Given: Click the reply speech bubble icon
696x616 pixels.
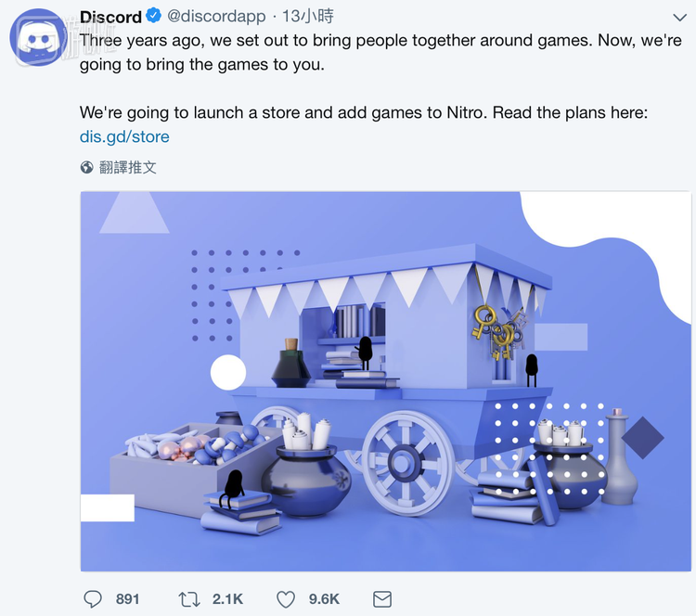Looking at the screenshot, I should tap(93, 599).
